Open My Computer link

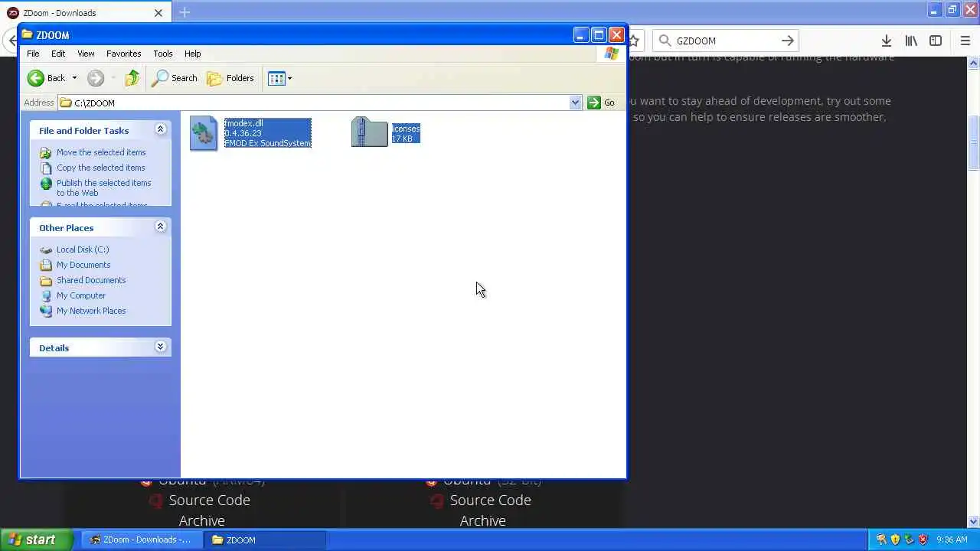click(80, 295)
